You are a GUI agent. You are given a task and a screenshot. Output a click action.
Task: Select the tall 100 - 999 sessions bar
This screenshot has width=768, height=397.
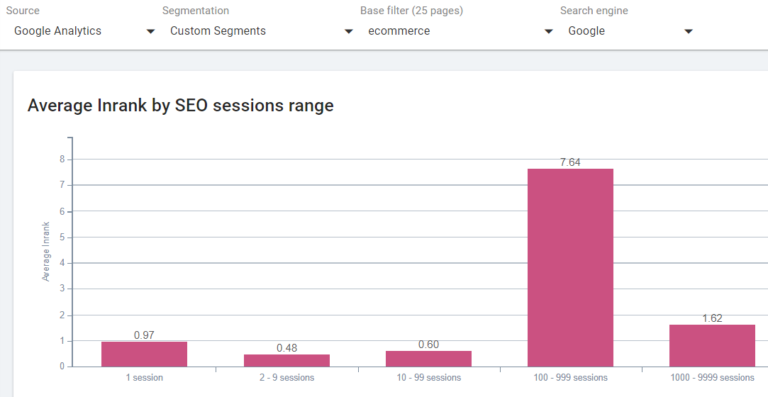(570, 268)
